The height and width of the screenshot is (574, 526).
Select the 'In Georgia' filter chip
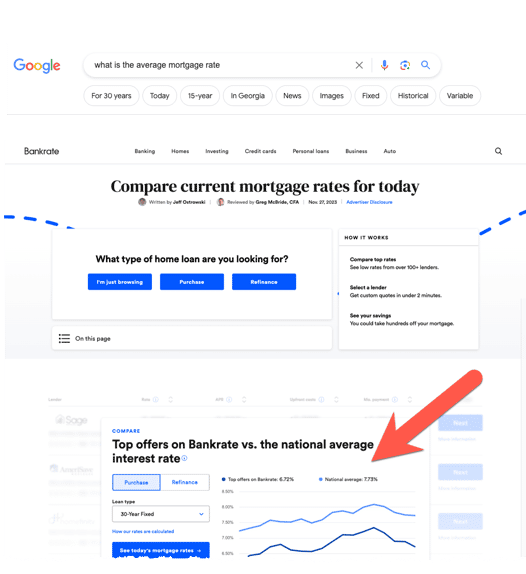click(247, 96)
